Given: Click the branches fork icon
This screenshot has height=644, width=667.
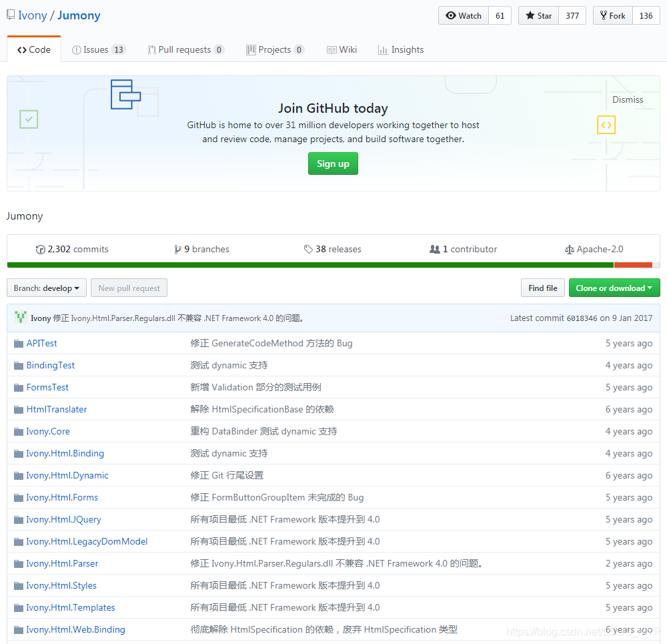Looking at the screenshot, I should (177, 250).
